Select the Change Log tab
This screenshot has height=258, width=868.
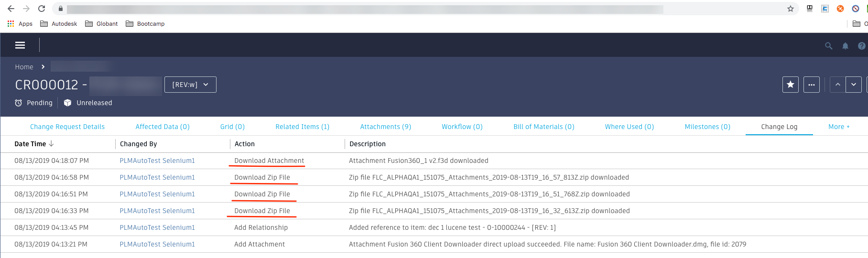[x=779, y=127]
